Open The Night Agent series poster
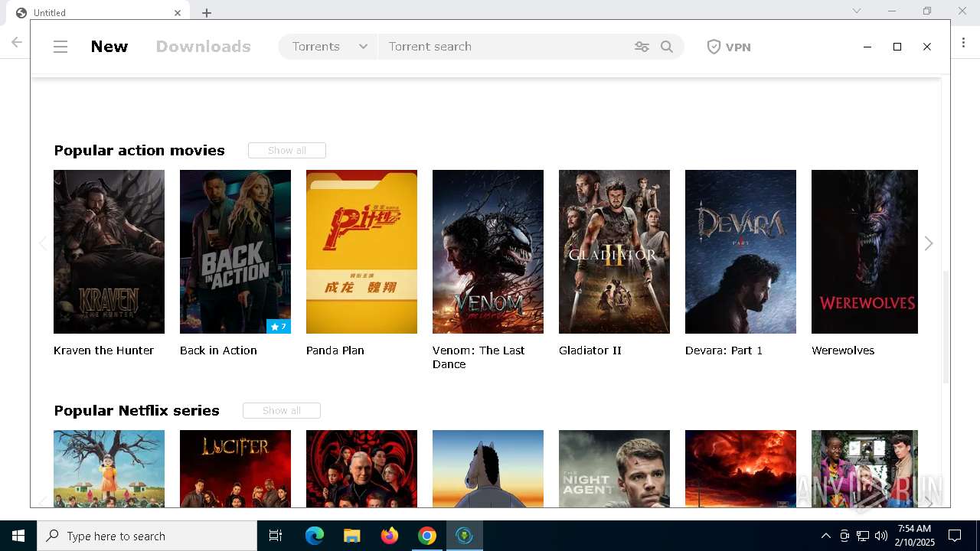 tap(614, 468)
